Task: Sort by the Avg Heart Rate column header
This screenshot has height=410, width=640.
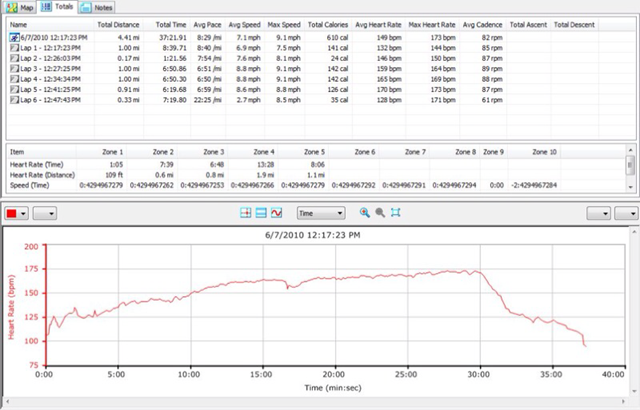Action: click(378, 24)
